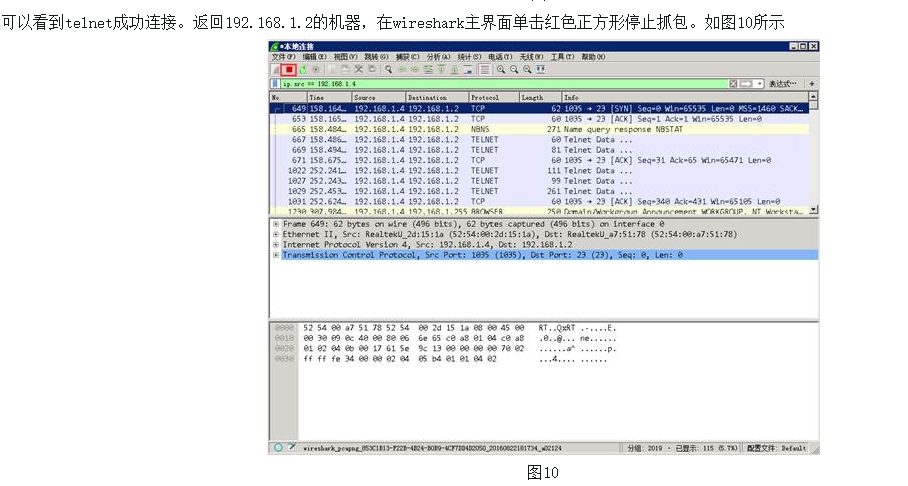Expand Internet Protocol Version 4 node
The image size is (908, 486).
pos(276,245)
